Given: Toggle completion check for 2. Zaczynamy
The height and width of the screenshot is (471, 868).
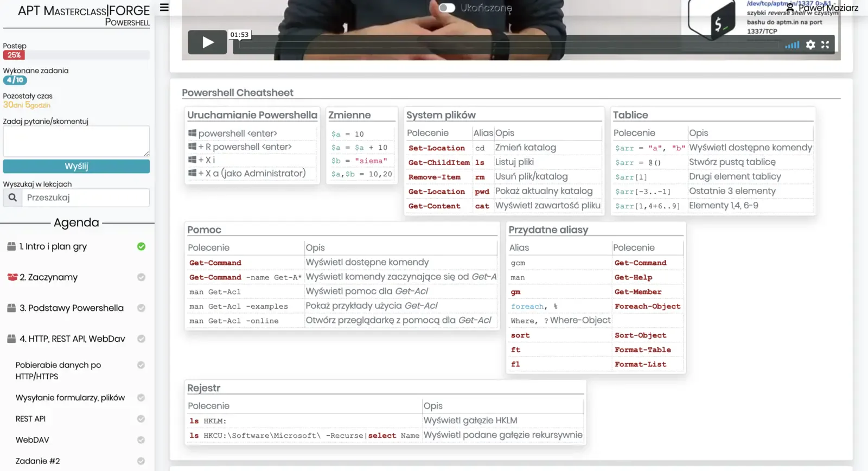Looking at the screenshot, I should (141, 277).
